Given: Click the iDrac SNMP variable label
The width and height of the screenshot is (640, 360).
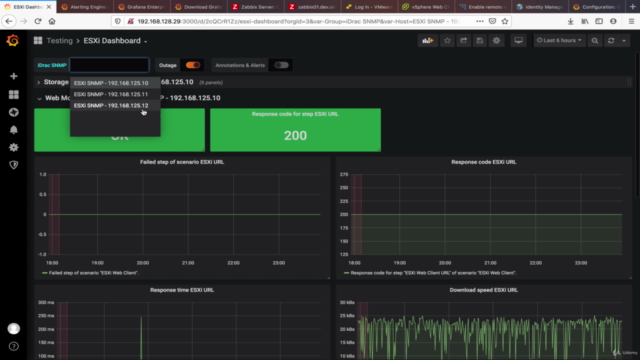Looking at the screenshot, I should pos(52,65).
